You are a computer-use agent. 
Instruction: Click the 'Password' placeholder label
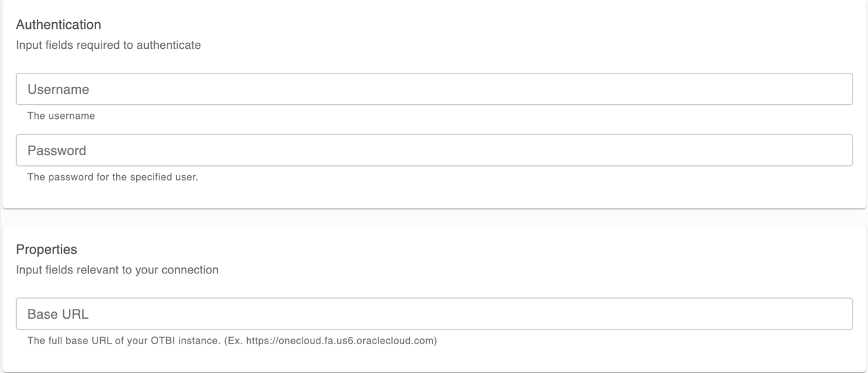click(x=57, y=151)
